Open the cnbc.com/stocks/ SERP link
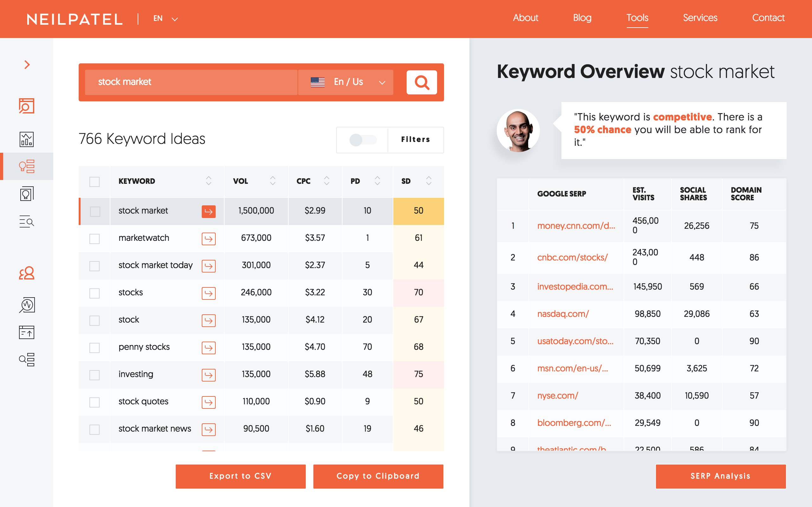The height and width of the screenshot is (507, 812). [572, 257]
